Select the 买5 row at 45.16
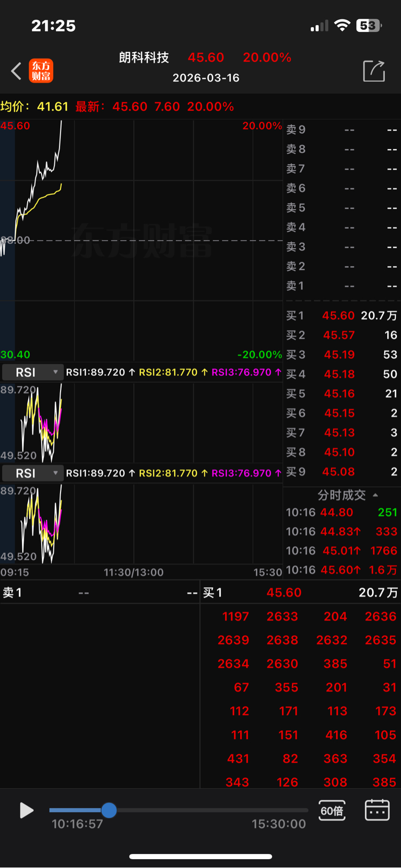 [341, 394]
